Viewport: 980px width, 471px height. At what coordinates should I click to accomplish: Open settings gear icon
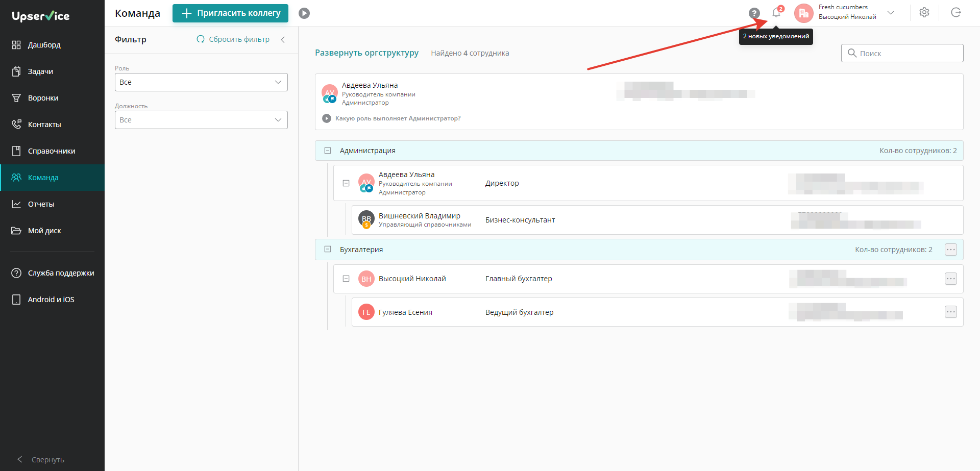tap(924, 13)
